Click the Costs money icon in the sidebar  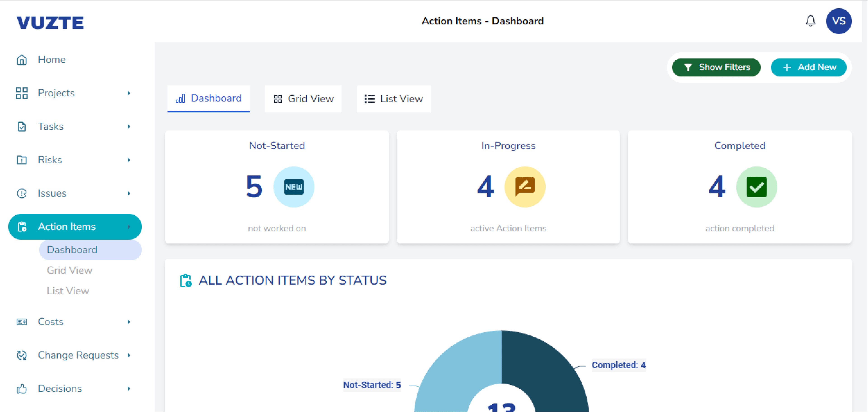21,322
